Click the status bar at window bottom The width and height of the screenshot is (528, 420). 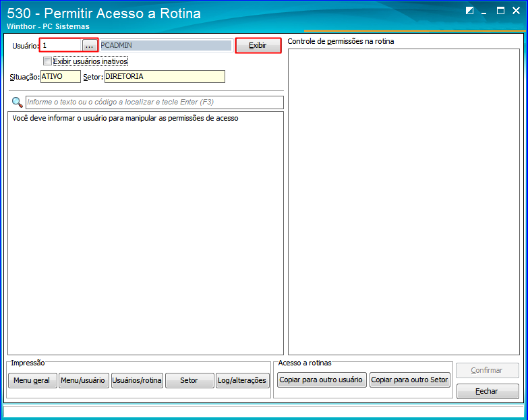[264, 411]
